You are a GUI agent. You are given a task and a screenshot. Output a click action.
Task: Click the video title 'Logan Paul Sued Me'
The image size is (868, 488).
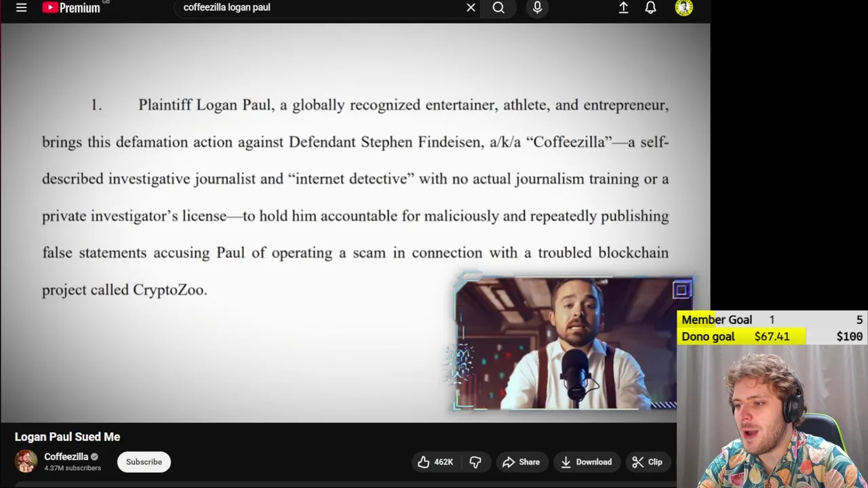point(67,437)
